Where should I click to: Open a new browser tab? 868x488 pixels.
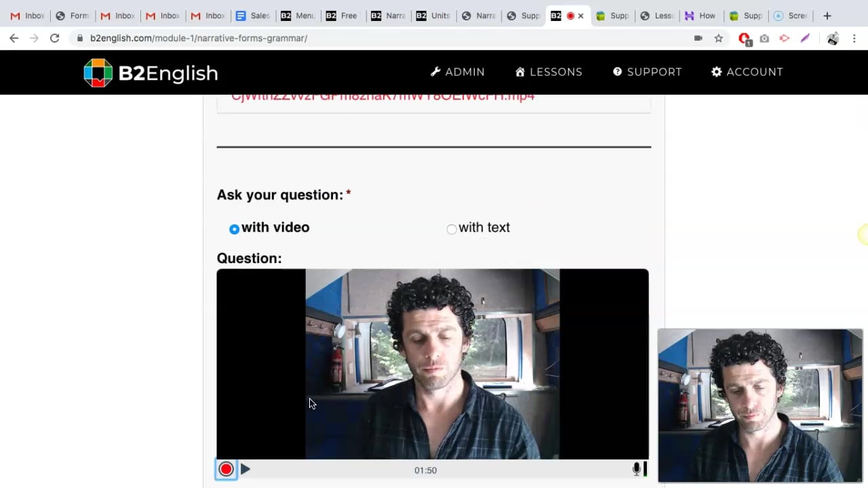click(827, 16)
